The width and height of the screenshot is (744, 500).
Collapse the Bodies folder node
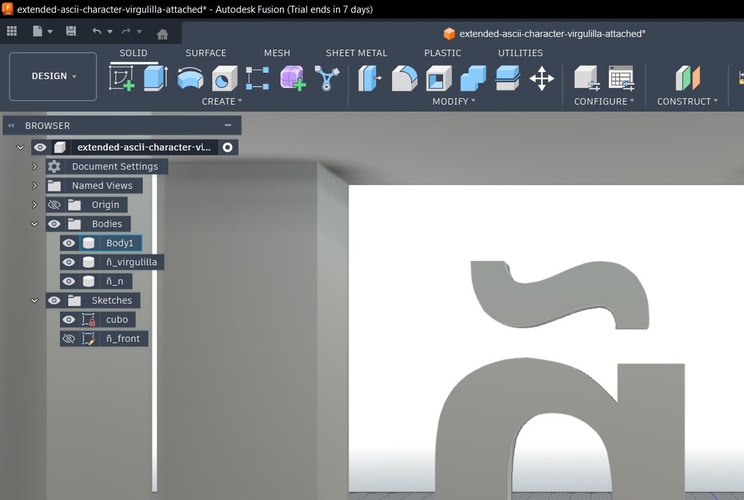(34, 224)
